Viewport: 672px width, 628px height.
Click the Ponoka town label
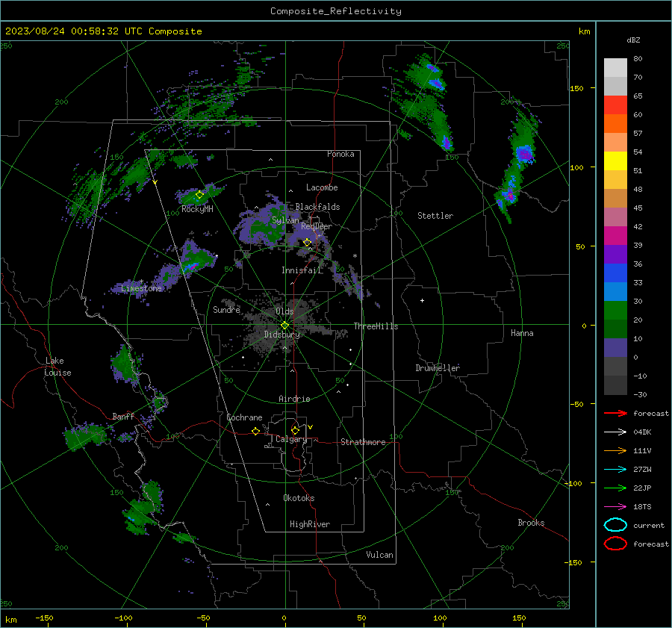340,154
